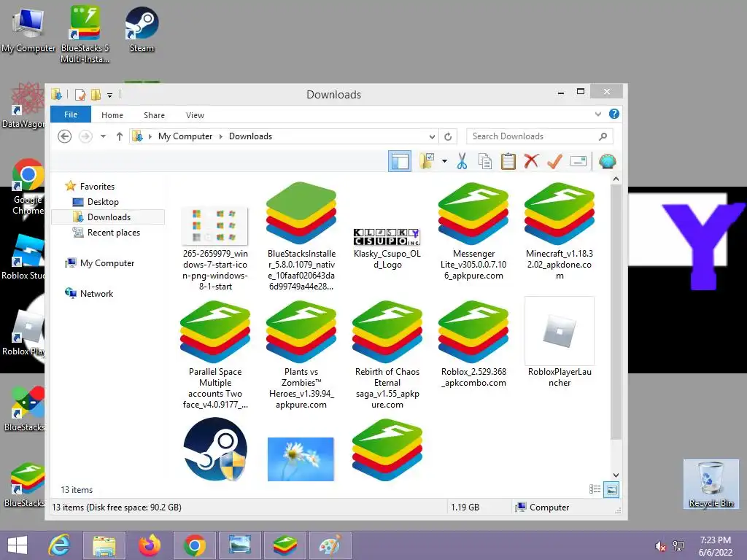Open the recent locations dropdown arrow

coord(103,136)
